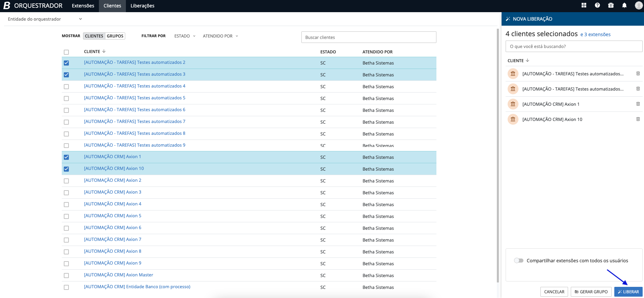This screenshot has width=644, height=298.
Task: Delete Axion 1 from selected list
Action: [x=638, y=104]
